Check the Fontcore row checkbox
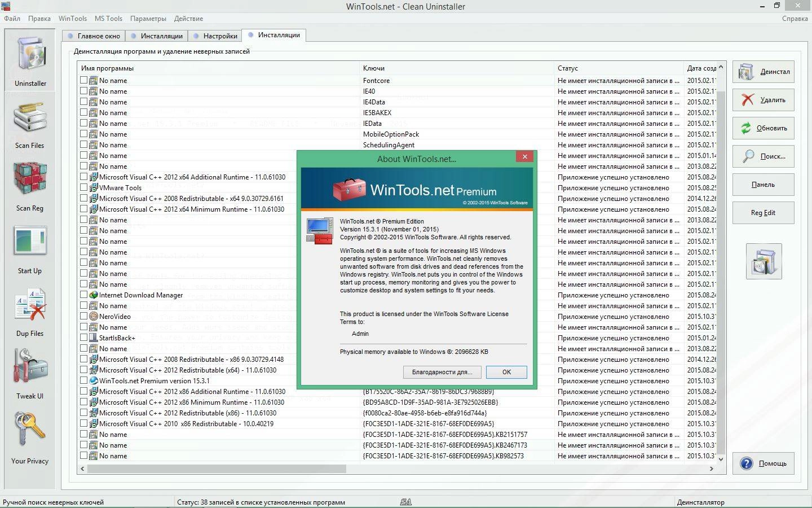 tap(83, 80)
